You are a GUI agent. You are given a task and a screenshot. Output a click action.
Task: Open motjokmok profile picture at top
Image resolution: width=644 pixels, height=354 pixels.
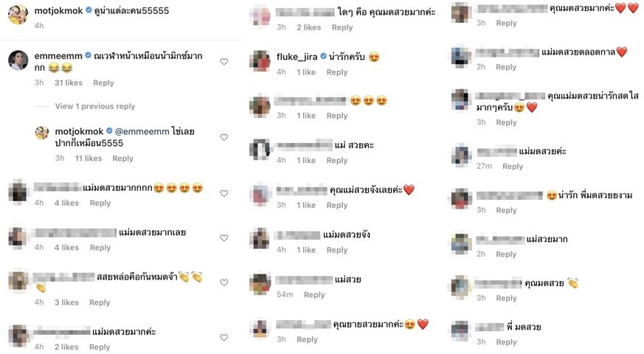18,14
